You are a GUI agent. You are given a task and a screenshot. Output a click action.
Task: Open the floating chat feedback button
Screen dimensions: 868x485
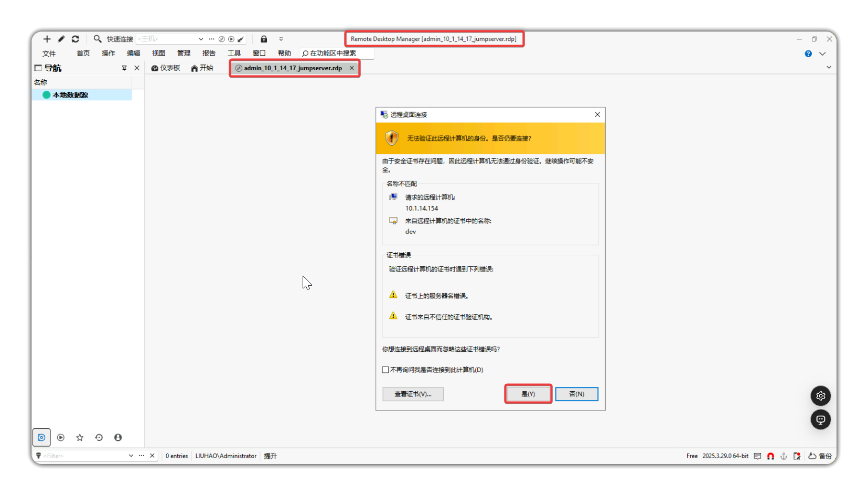pos(820,419)
